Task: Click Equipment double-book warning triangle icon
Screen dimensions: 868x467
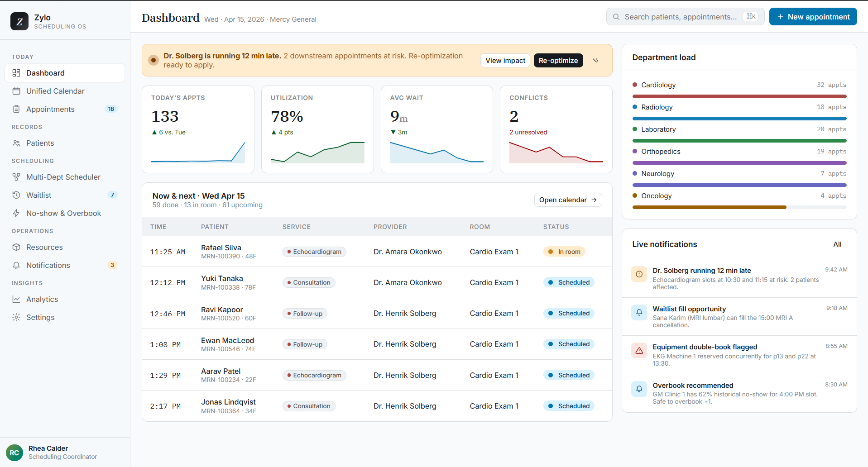Action: (639, 351)
